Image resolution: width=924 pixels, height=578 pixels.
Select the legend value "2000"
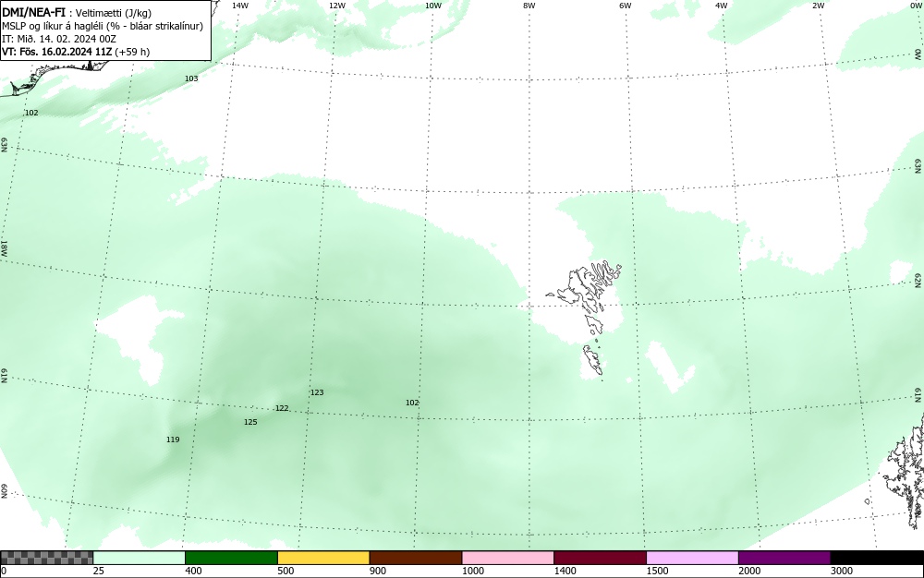pos(749,571)
